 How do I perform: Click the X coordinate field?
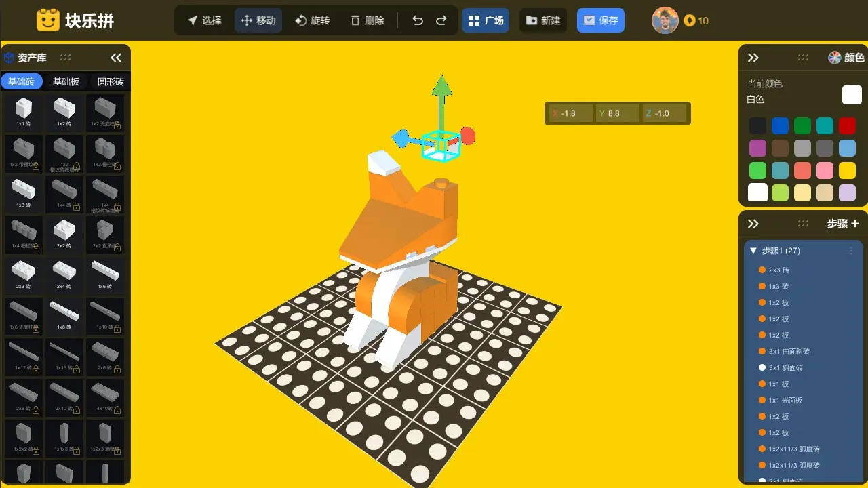tap(571, 113)
